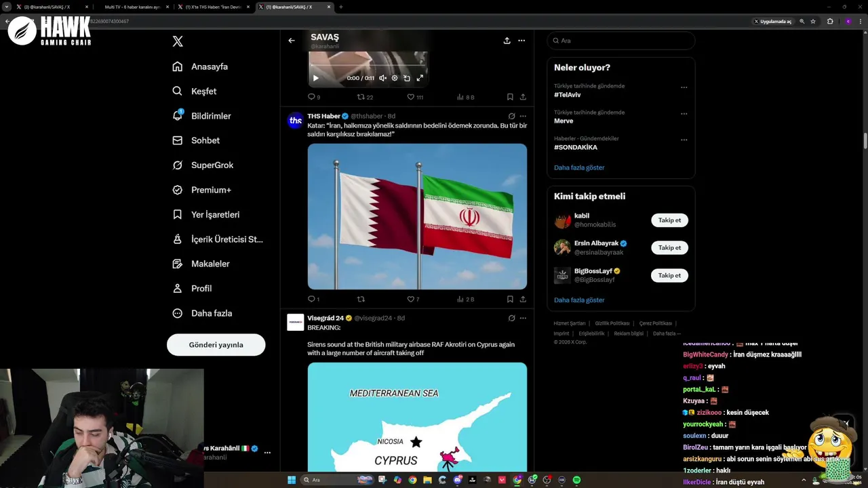Open the #TelAviv trending topic

coord(568,95)
